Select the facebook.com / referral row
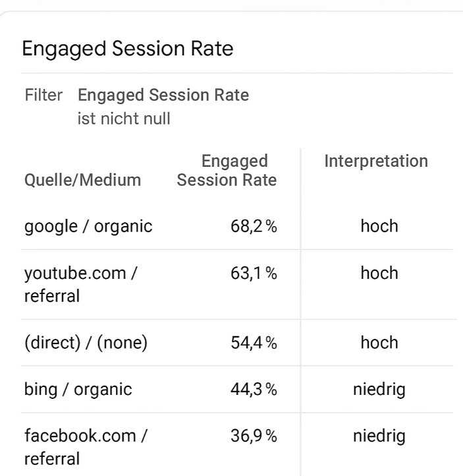The image size is (463, 476). (237, 444)
